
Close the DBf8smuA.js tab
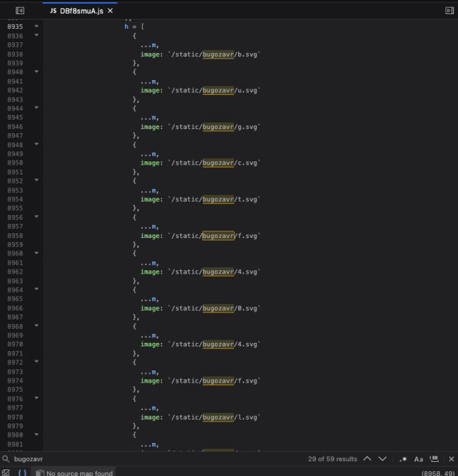pos(110,11)
